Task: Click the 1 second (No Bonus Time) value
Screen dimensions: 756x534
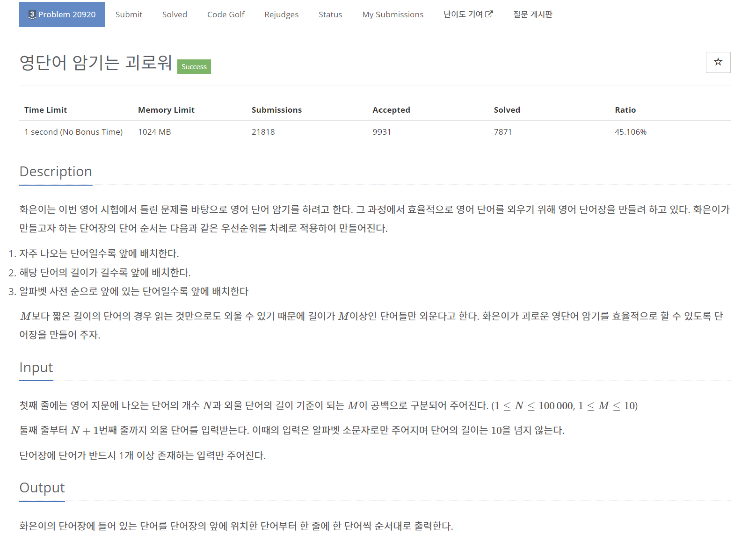Action: point(73,132)
